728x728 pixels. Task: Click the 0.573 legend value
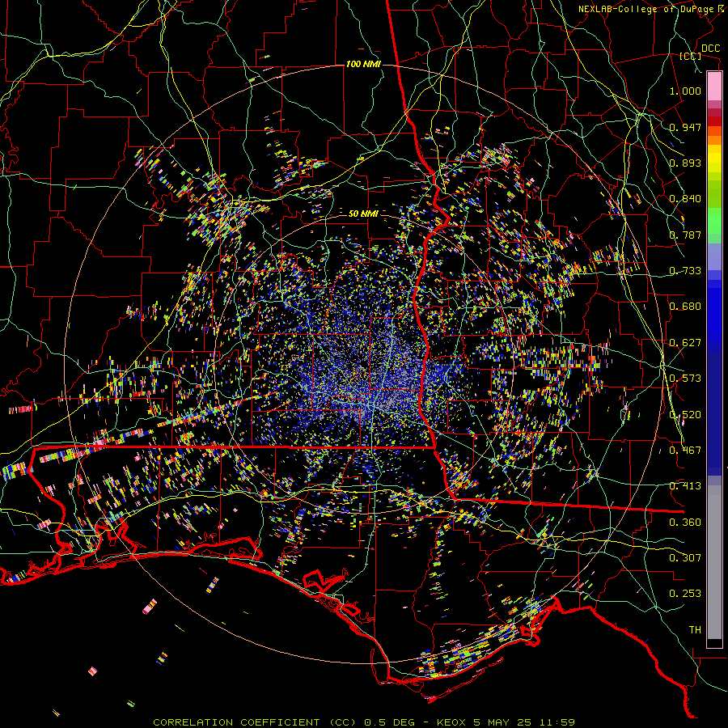[685, 379]
